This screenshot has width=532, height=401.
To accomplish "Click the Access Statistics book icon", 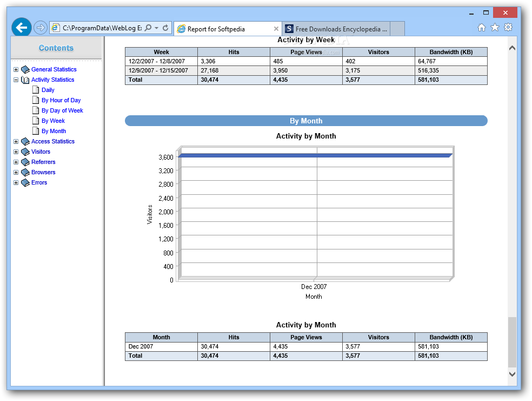I will [25, 142].
